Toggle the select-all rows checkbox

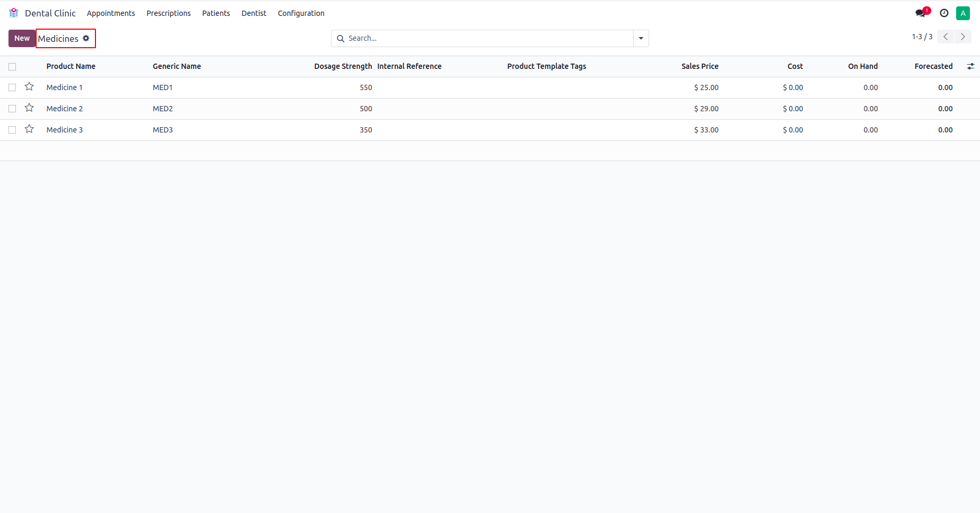tap(12, 67)
